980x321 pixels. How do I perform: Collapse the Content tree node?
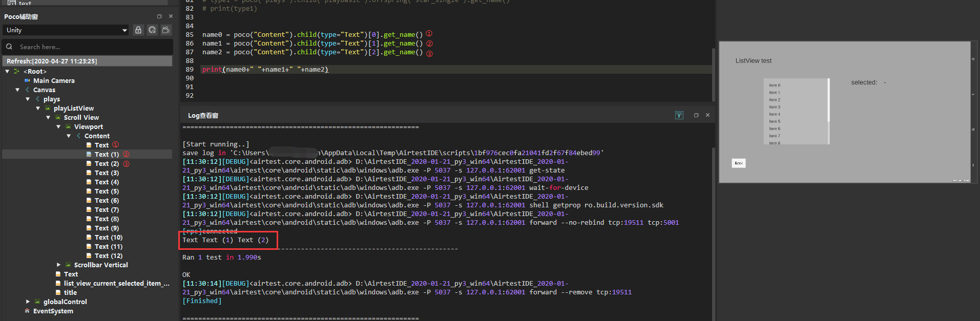coord(69,136)
